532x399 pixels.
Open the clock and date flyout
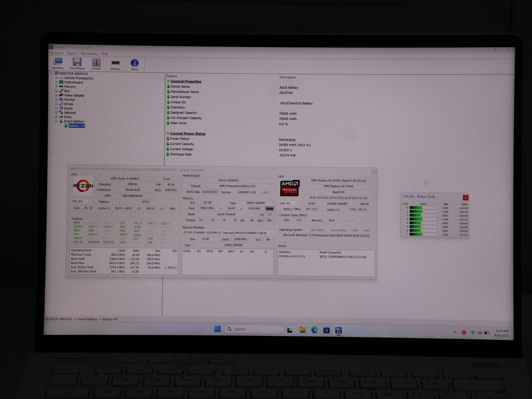point(502,333)
